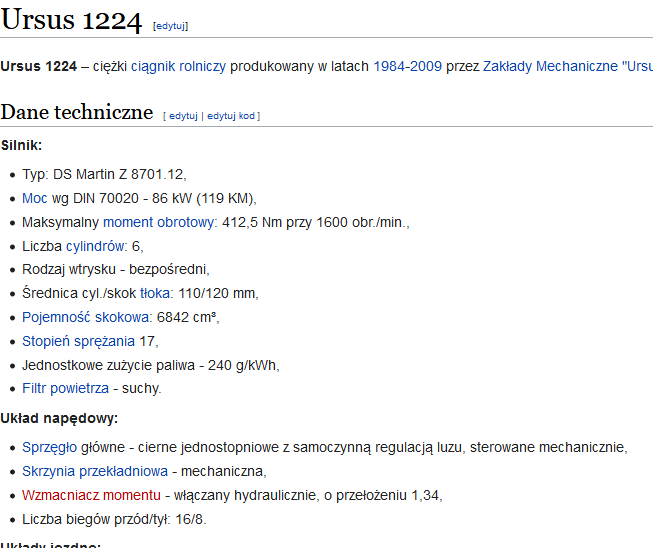Follow the 'Skrzynia przekładniowa' link
653x548 pixels.
(94, 470)
